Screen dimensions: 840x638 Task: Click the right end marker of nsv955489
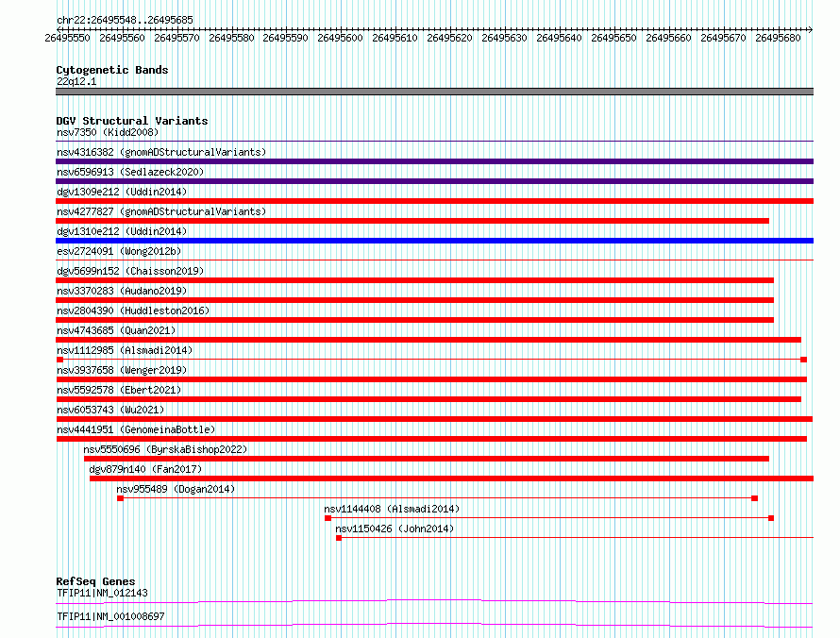pyautogui.click(x=755, y=498)
